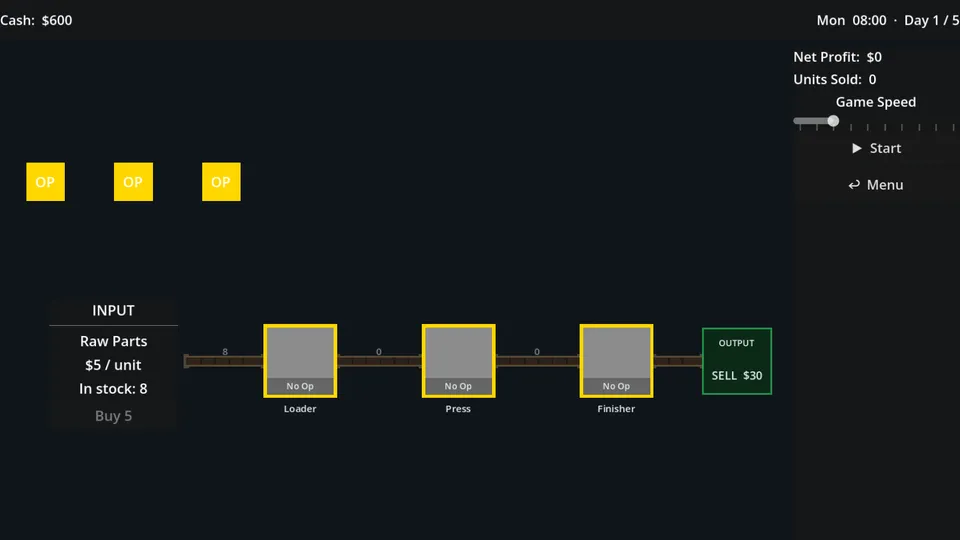
Task: Buy 5 raw parts
Action: click(113, 416)
